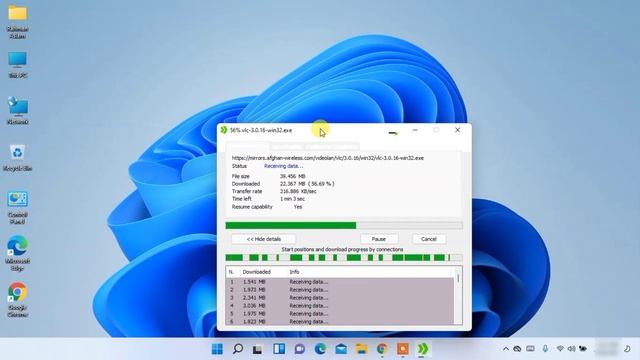
Task: Click the Downloaded column header
Action: click(x=256, y=272)
